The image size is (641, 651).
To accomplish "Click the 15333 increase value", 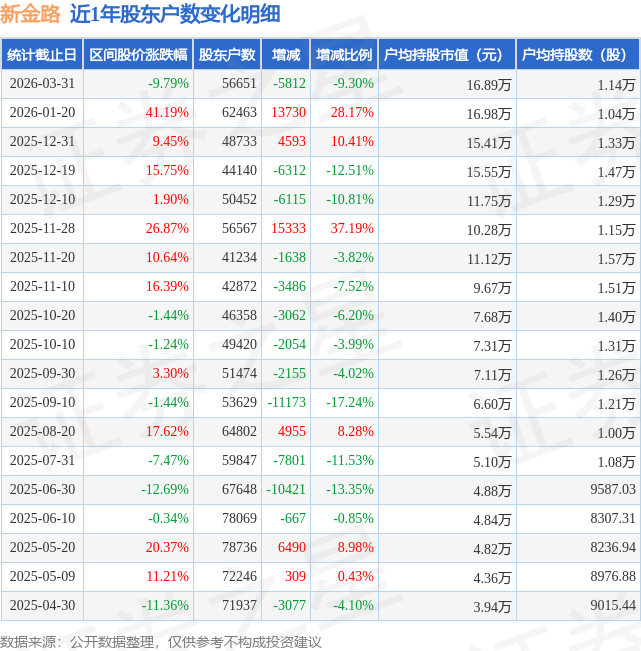I will [x=288, y=228].
